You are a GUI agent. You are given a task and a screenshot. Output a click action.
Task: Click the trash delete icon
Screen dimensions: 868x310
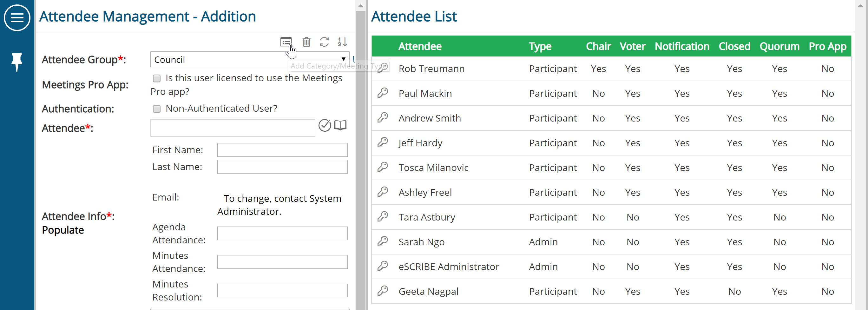(306, 42)
